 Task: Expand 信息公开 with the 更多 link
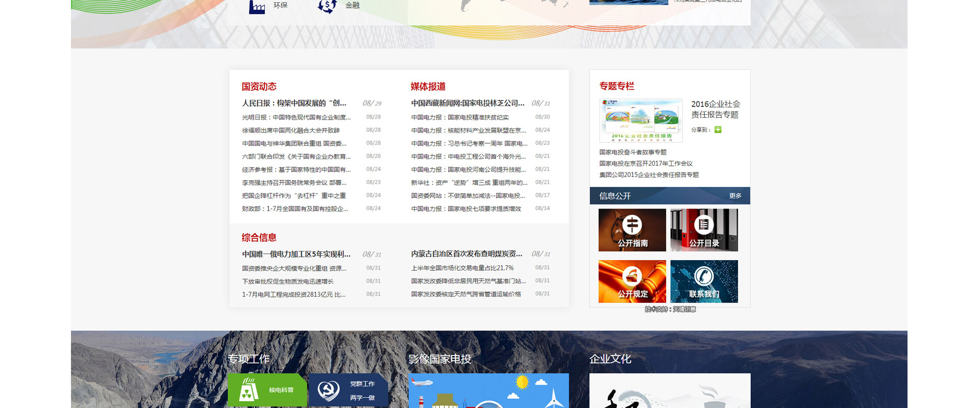coord(735,196)
